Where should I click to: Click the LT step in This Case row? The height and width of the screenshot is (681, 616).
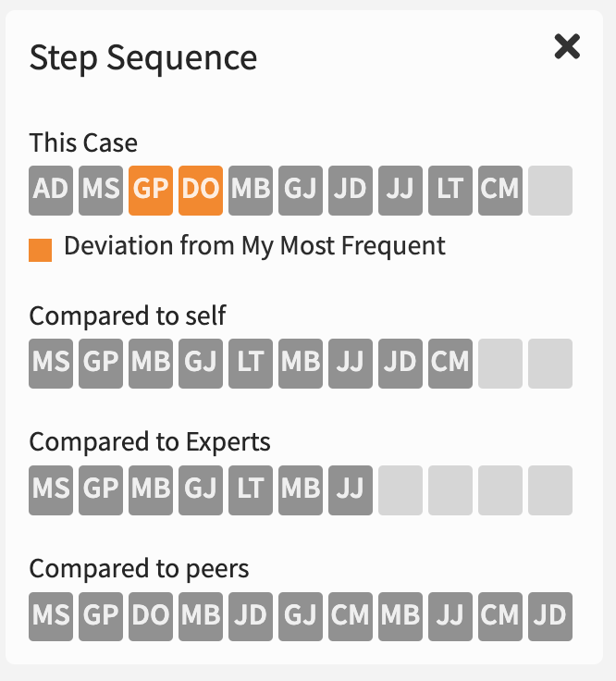coord(450,190)
